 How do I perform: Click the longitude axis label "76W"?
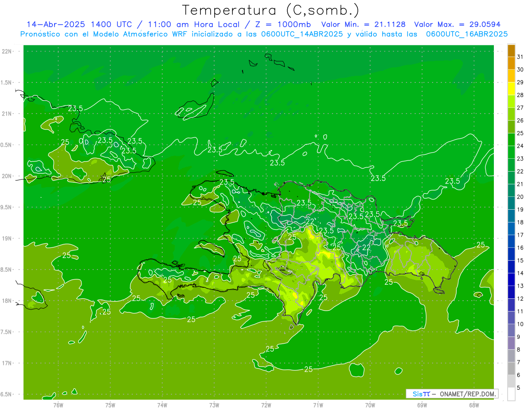coord(58,405)
